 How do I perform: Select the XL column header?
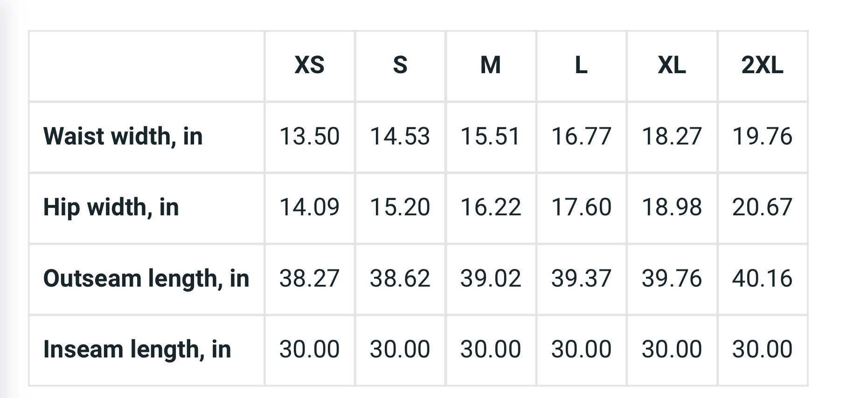pyautogui.click(x=672, y=65)
